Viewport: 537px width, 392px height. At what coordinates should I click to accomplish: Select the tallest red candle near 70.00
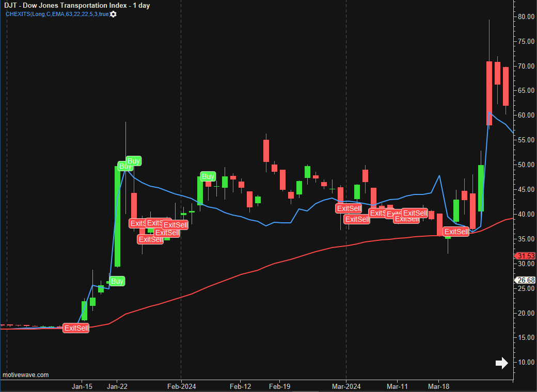click(489, 93)
